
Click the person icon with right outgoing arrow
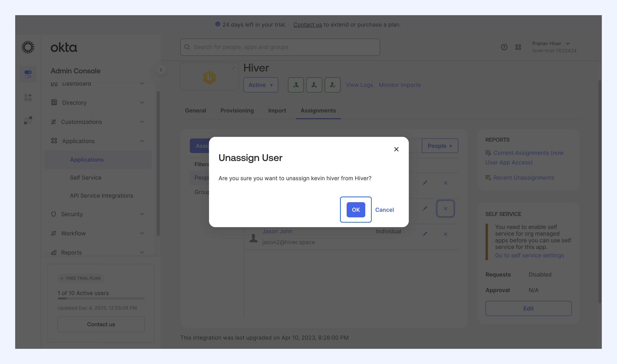pyautogui.click(x=314, y=85)
